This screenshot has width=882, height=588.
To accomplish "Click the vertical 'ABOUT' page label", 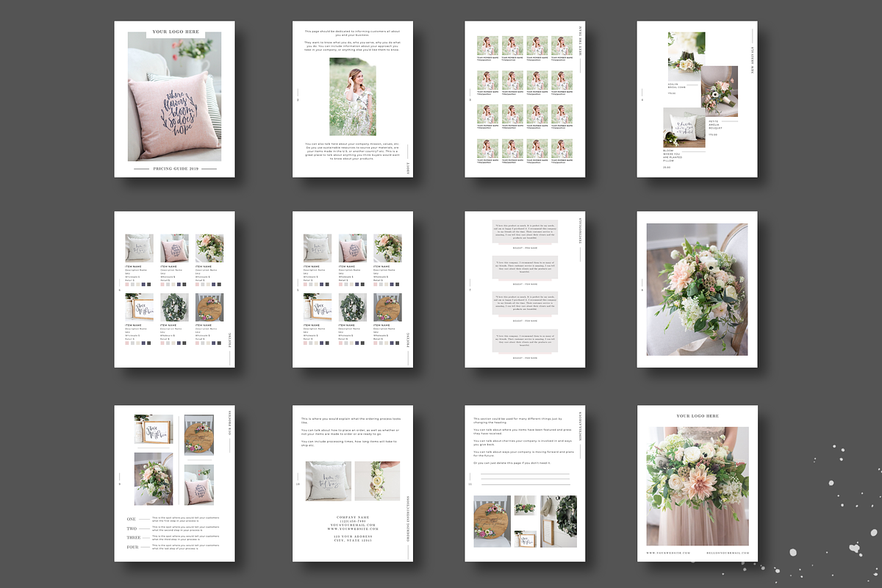I will pyautogui.click(x=408, y=168).
